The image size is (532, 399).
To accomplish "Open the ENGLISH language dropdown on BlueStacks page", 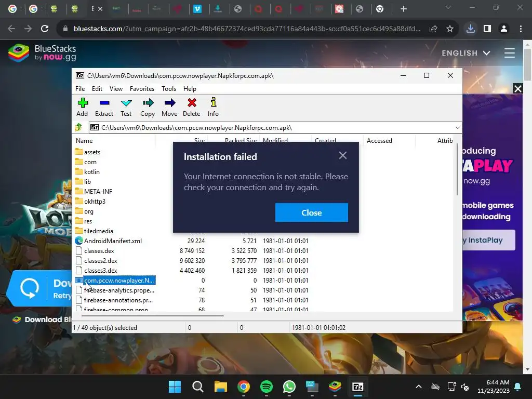I will [x=465, y=53].
